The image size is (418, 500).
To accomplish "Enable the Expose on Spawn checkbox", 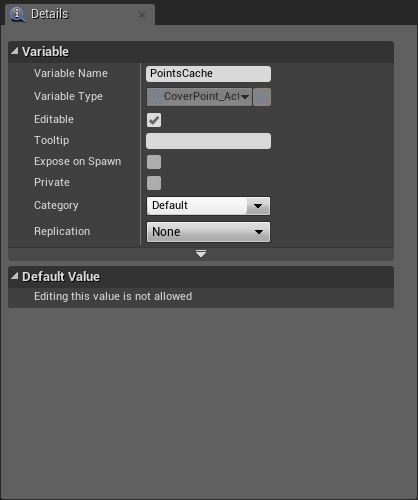I will coord(154,162).
